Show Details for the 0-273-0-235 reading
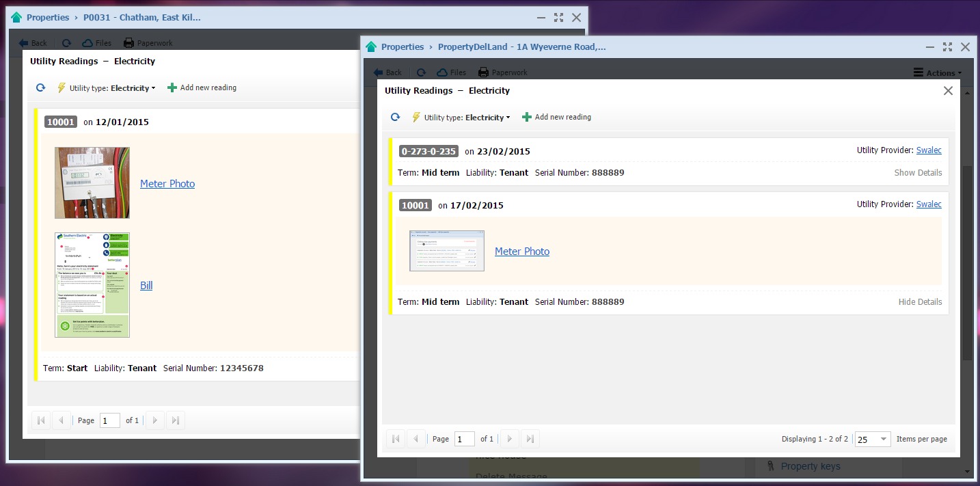The width and height of the screenshot is (980, 486). [x=918, y=173]
